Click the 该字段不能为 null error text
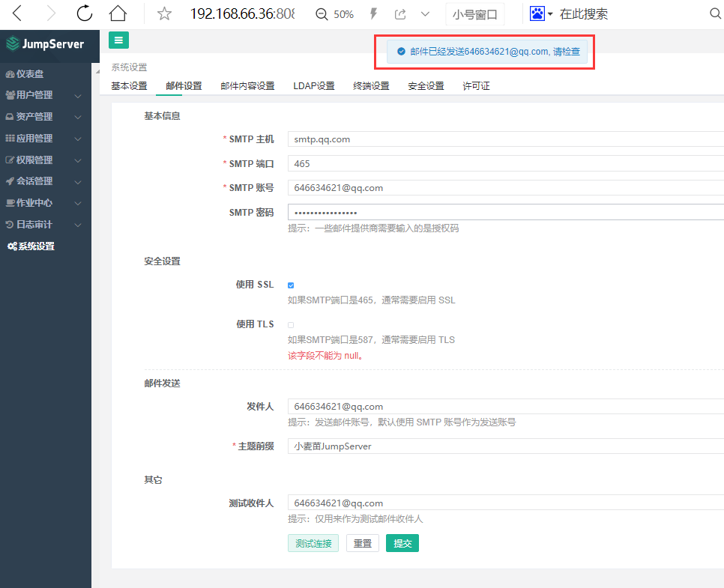Screen dimensions: 724x588 (x=325, y=355)
